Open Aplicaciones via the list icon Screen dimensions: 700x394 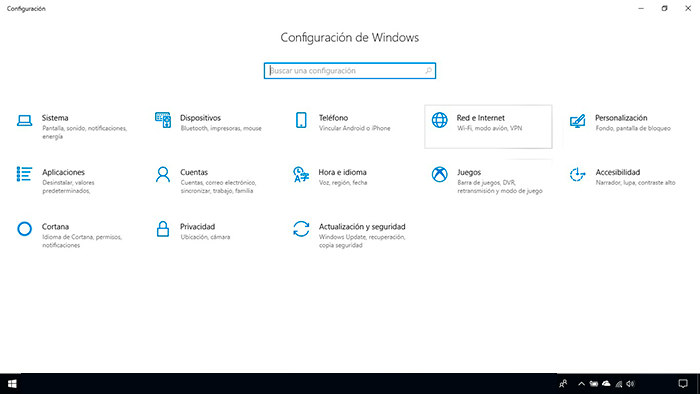coord(25,174)
